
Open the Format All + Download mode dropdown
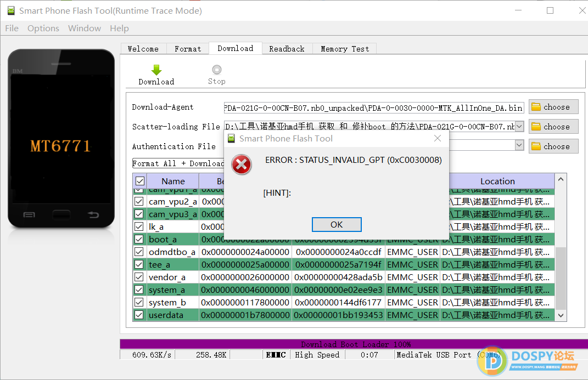(178, 163)
